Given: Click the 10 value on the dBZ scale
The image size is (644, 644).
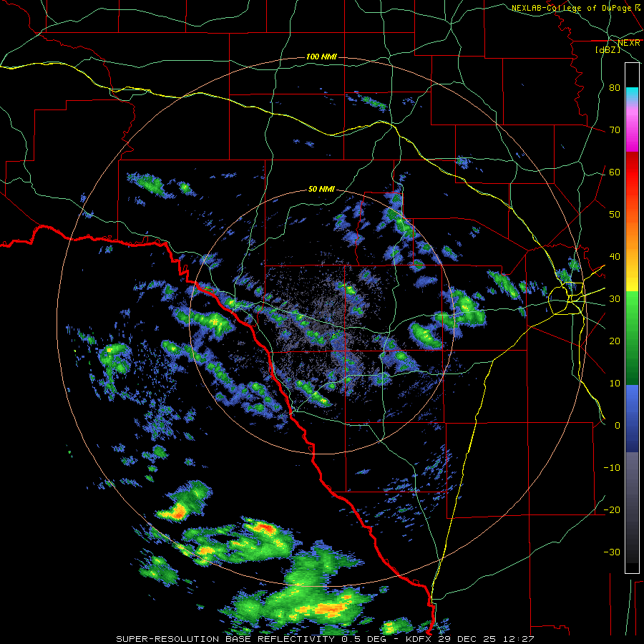Looking at the screenshot, I should [x=615, y=384].
